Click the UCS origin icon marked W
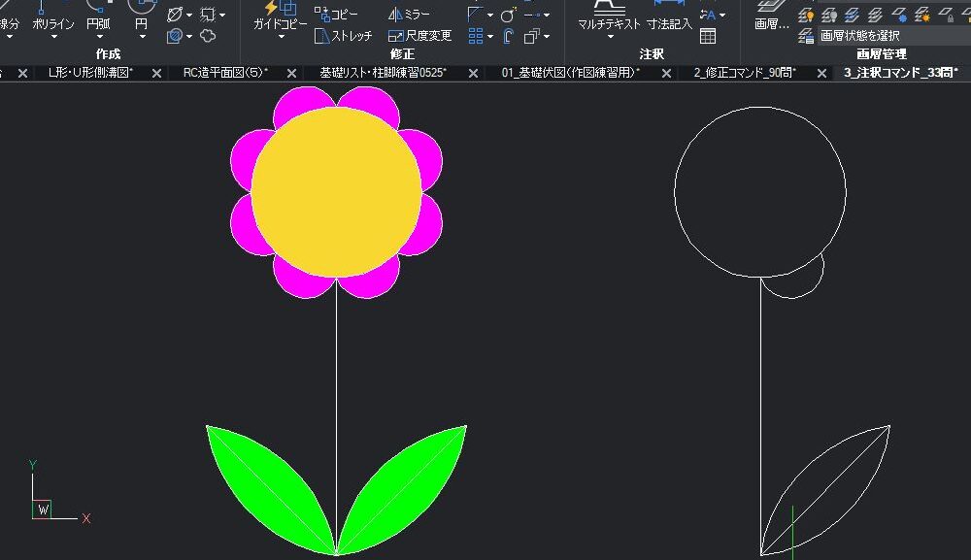Viewport: 971px width, 560px height. pos(42,510)
